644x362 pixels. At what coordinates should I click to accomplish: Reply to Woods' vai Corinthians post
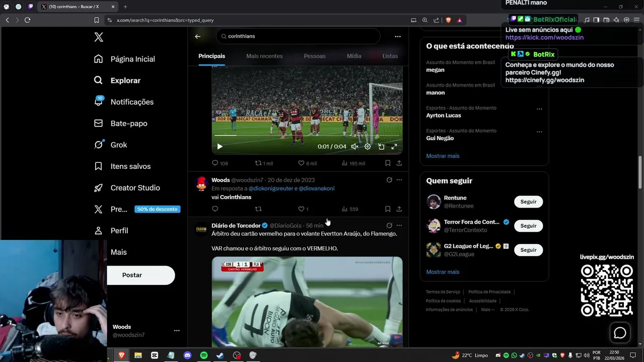click(215, 209)
